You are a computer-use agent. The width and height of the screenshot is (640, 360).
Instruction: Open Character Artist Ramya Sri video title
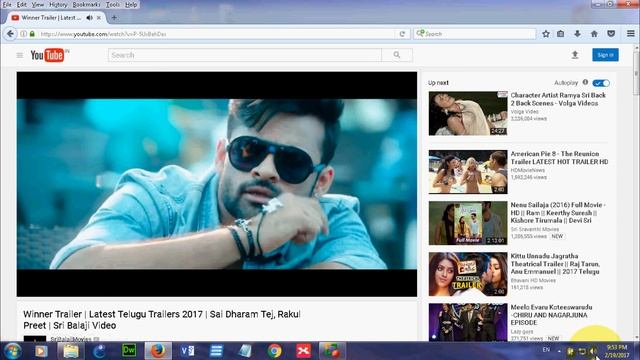click(x=558, y=99)
